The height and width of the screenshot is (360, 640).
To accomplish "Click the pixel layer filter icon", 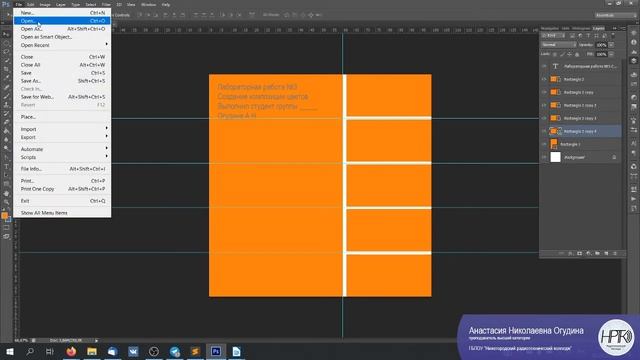I will point(572,36).
